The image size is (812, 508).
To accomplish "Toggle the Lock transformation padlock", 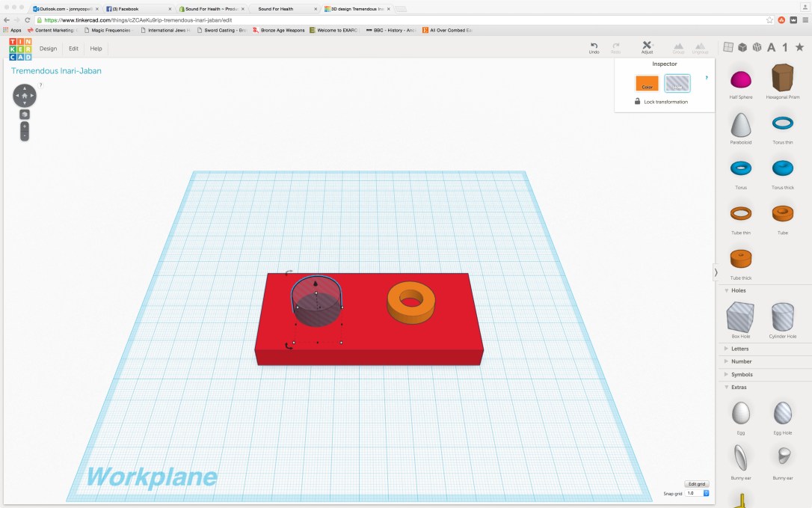I will (638, 101).
